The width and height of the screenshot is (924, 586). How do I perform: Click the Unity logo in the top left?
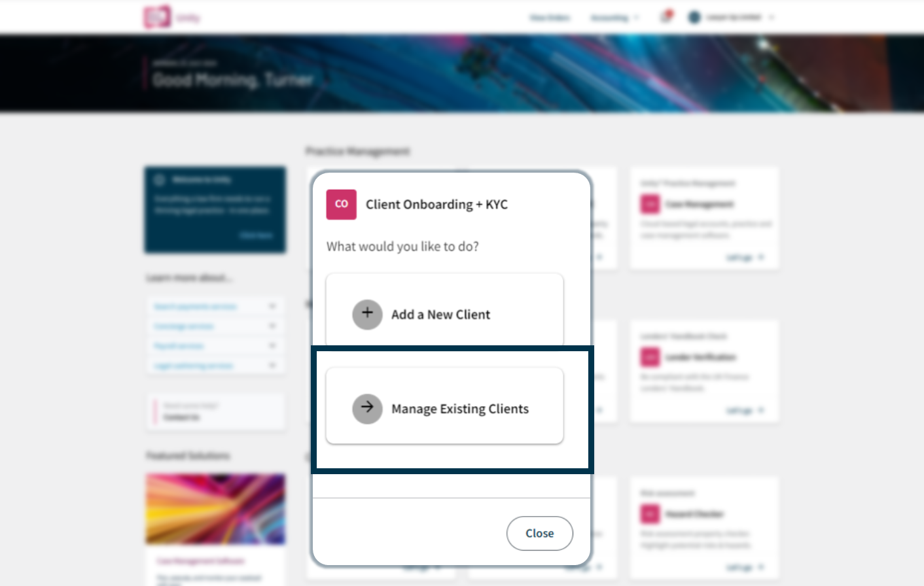point(157,17)
